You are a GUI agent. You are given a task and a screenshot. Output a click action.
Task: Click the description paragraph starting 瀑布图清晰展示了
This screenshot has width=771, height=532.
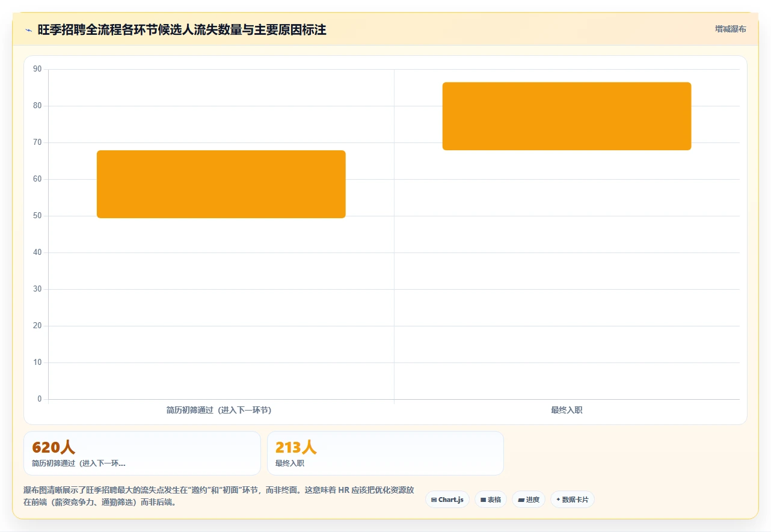(219, 496)
